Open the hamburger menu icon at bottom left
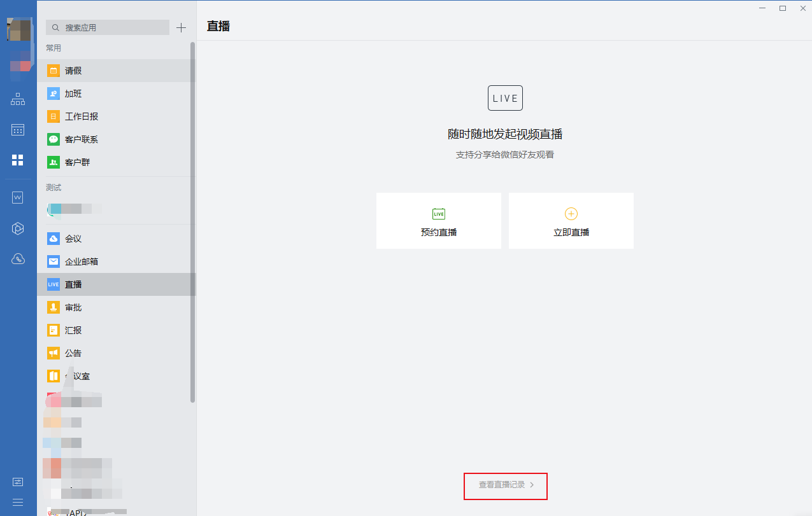The image size is (812, 516). 18,502
